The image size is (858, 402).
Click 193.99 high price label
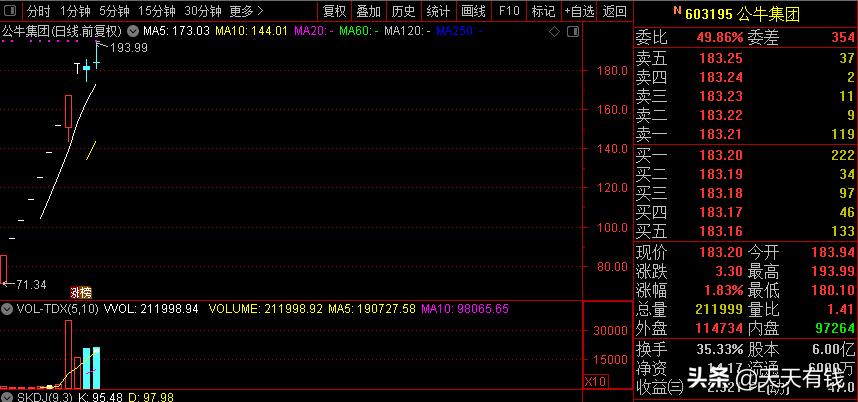pos(129,48)
